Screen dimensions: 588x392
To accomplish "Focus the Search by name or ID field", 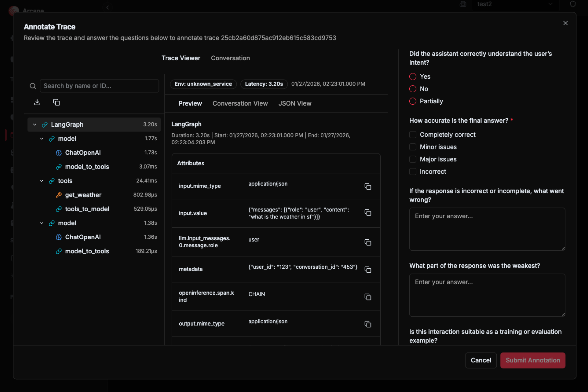I will (99, 86).
